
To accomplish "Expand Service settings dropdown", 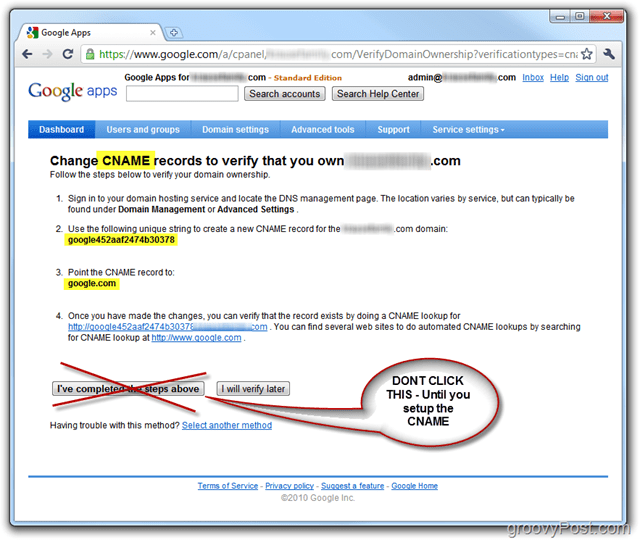I will tap(469, 129).
